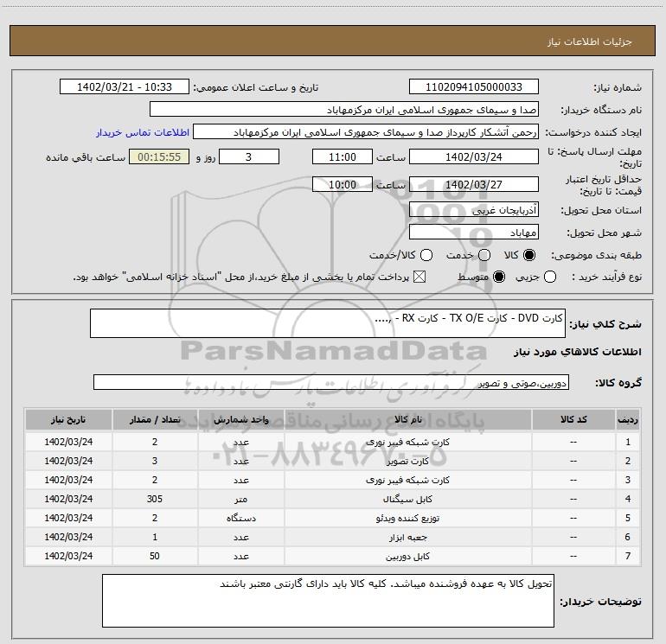The width and height of the screenshot is (666, 644).
Task: Select the متوسط purchase type radio
Action: [499, 277]
